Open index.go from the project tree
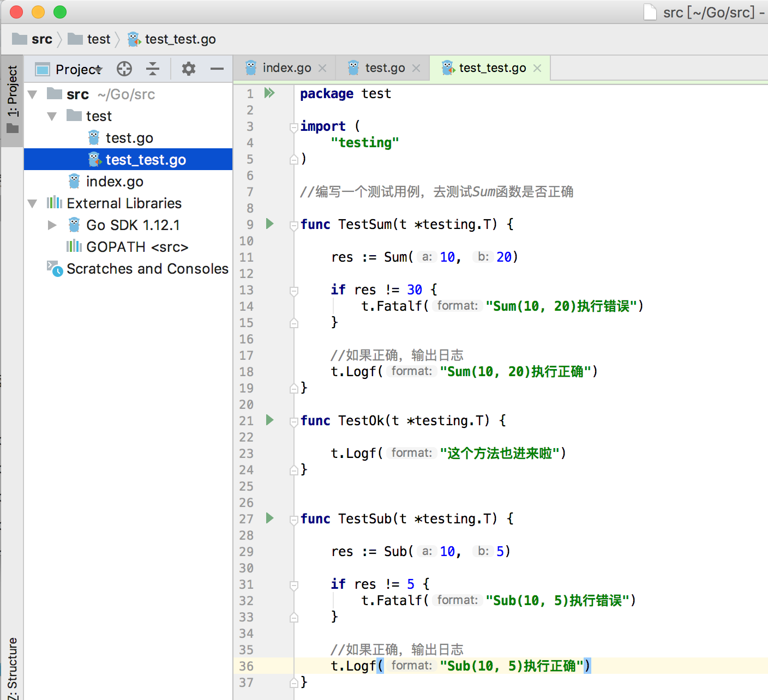Image resolution: width=768 pixels, height=700 pixels. [x=115, y=182]
